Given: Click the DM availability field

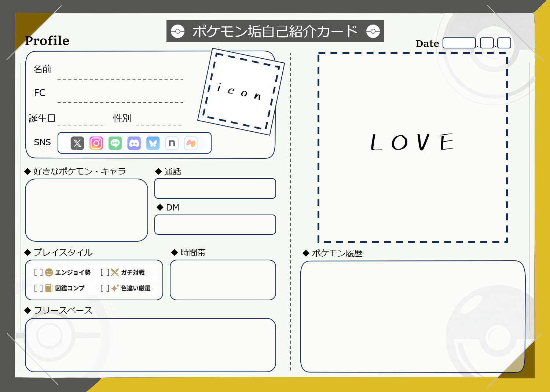Looking at the screenshot, I should click(215, 224).
